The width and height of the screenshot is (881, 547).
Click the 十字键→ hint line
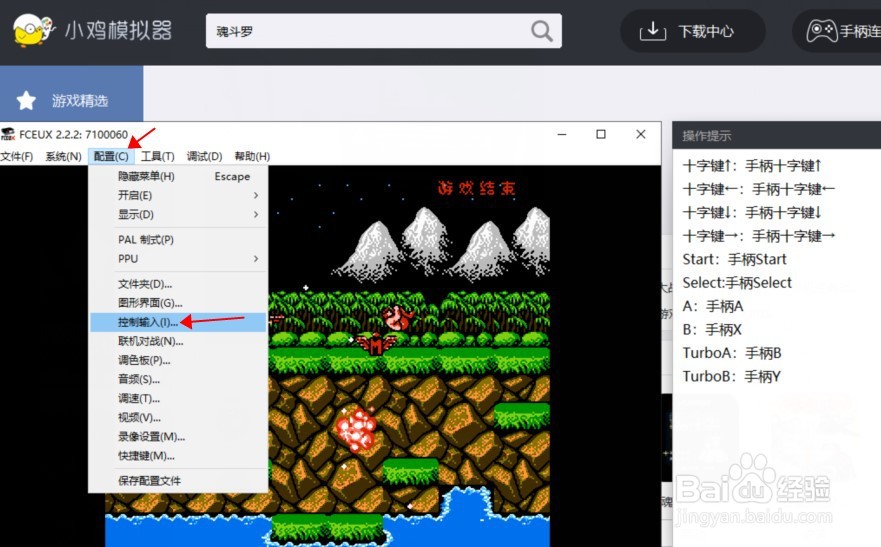[x=759, y=236]
